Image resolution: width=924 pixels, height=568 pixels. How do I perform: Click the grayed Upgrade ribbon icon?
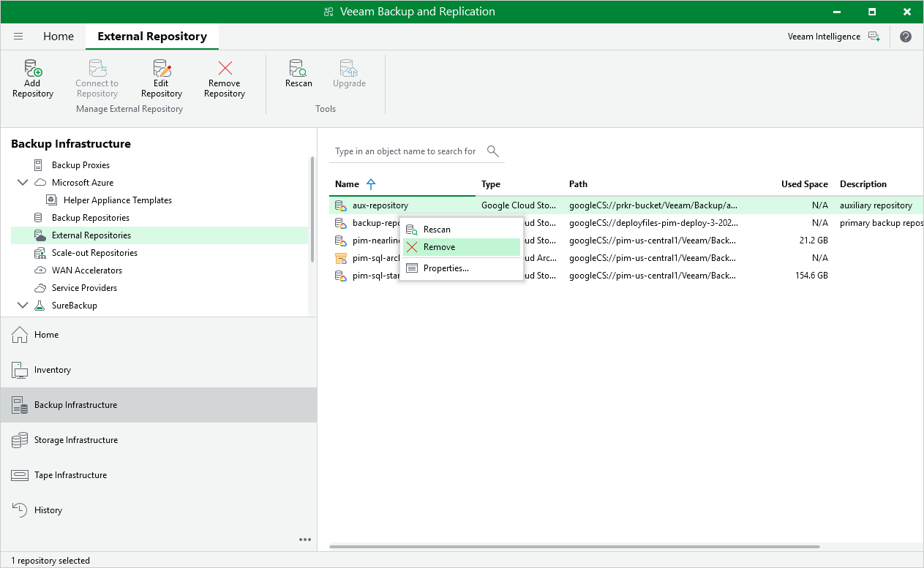(349, 68)
